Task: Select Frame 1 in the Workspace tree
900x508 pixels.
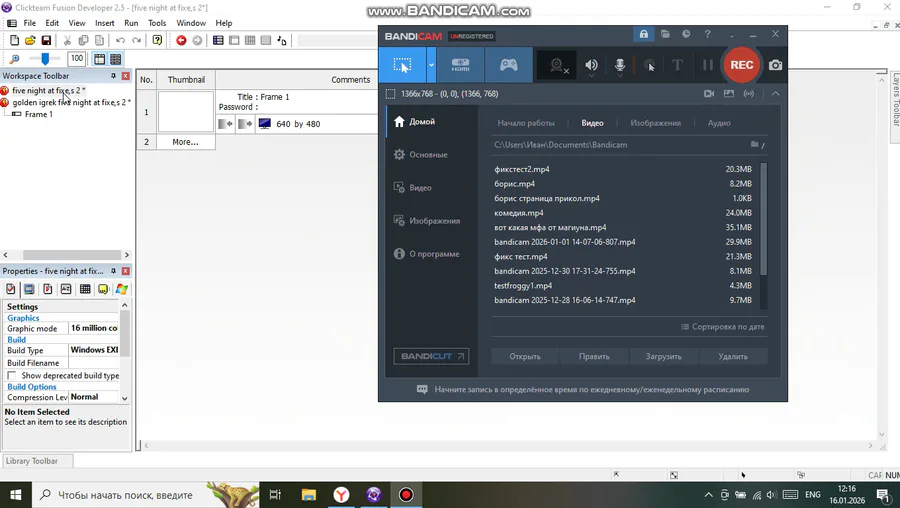Action: 38,114
